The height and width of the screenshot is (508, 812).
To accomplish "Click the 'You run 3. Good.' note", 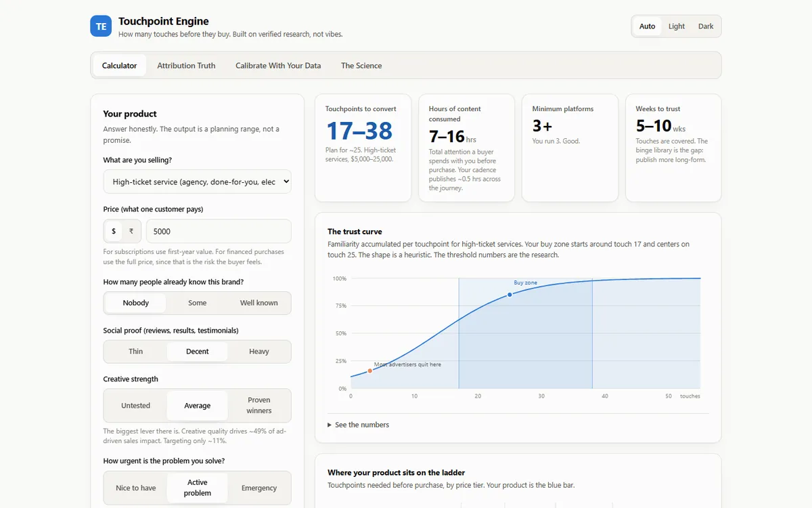I will (556, 141).
